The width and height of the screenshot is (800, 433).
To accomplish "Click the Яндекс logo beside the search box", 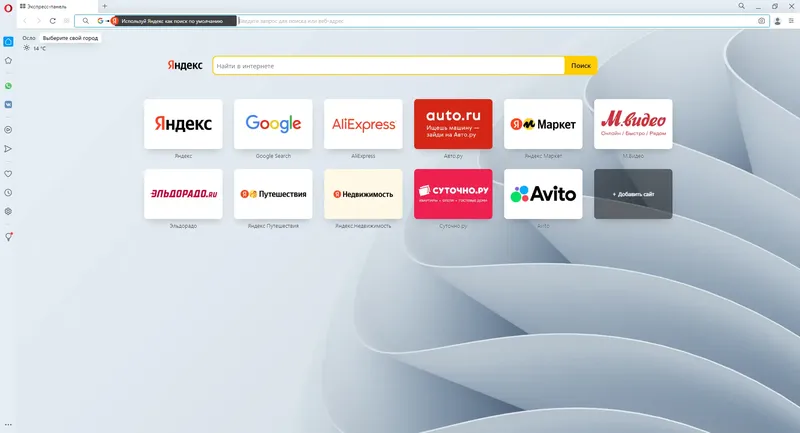I will [x=185, y=65].
